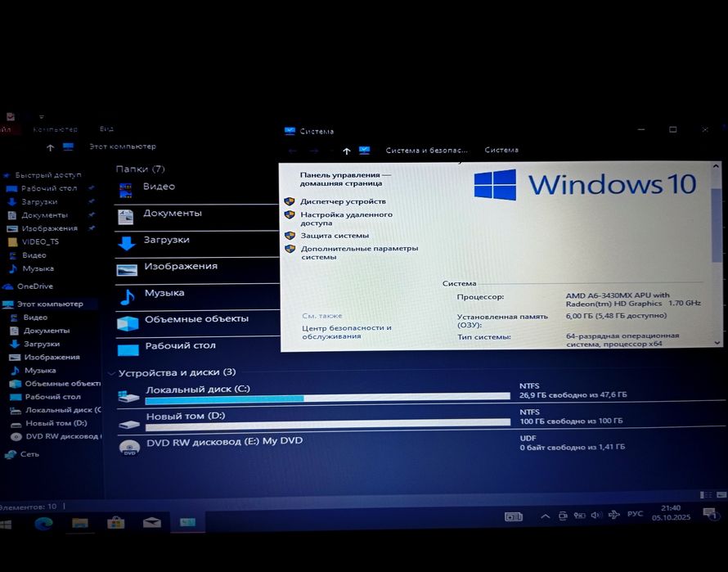Select Объемные объекты in sidebar tree

coord(63,383)
